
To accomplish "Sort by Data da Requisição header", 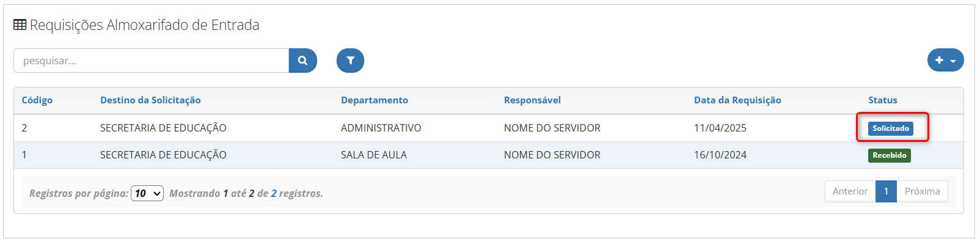I will click(x=737, y=100).
